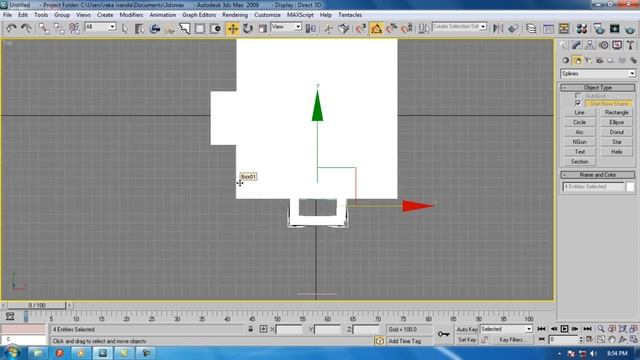Switch to the Hierarchy command panel tab
The height and width of the screenshot is (360, 640).
pos(590,45)
